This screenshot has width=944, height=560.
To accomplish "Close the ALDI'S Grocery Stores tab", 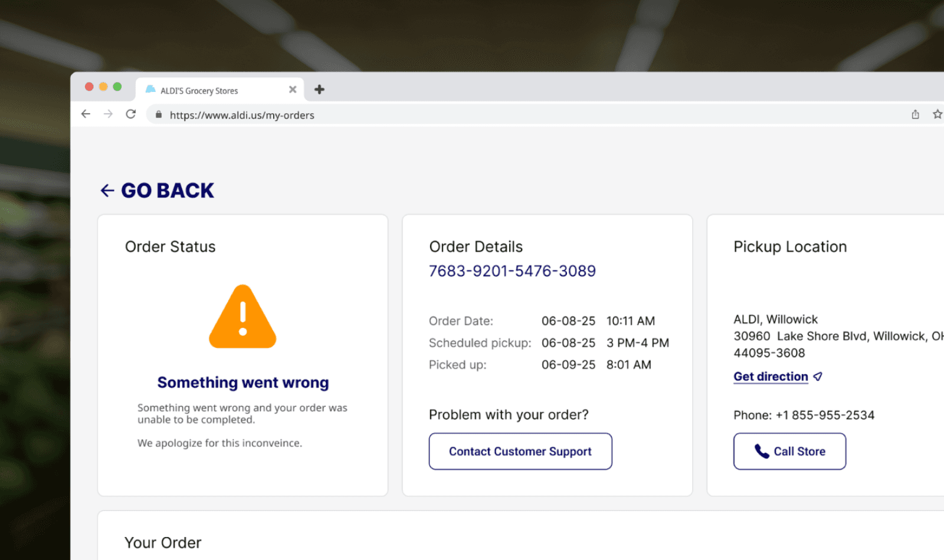I will tap(293, 90).
